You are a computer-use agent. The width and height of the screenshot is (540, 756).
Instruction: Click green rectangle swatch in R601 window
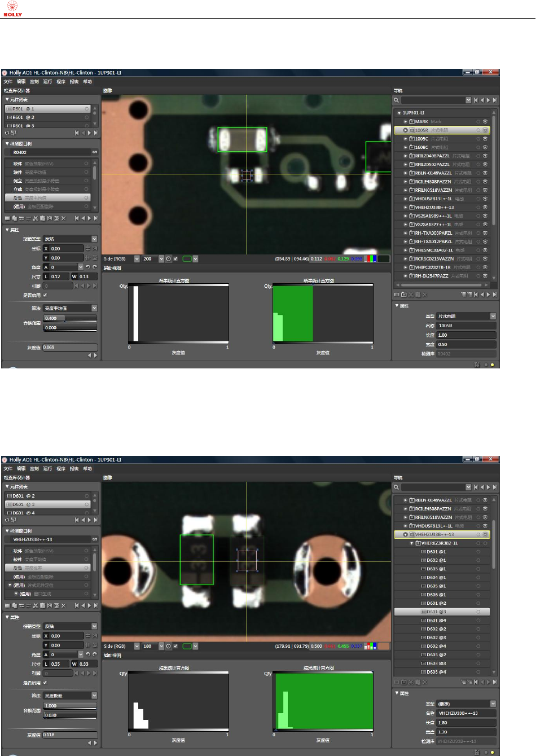(x=187, y=259)
